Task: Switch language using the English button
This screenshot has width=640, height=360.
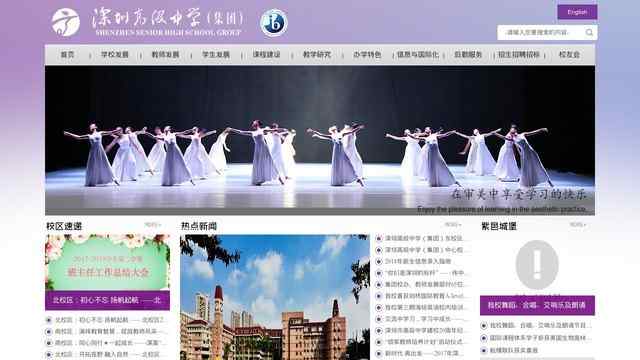Action: click(x=577, y=12)
